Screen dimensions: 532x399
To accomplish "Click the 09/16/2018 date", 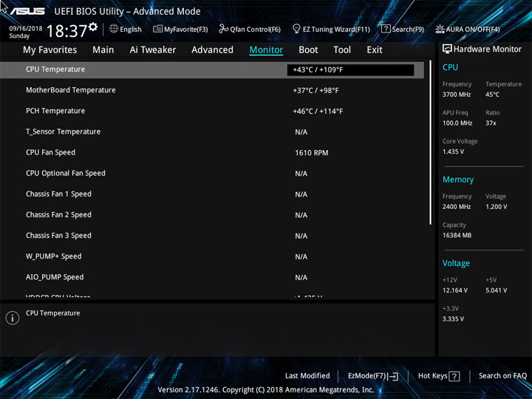I will (26, 29).
